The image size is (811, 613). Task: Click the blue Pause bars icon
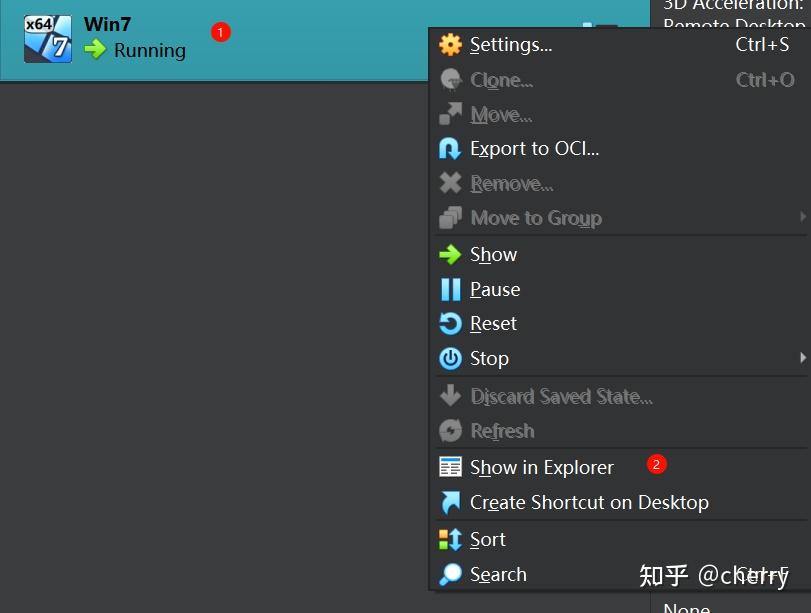450,289
